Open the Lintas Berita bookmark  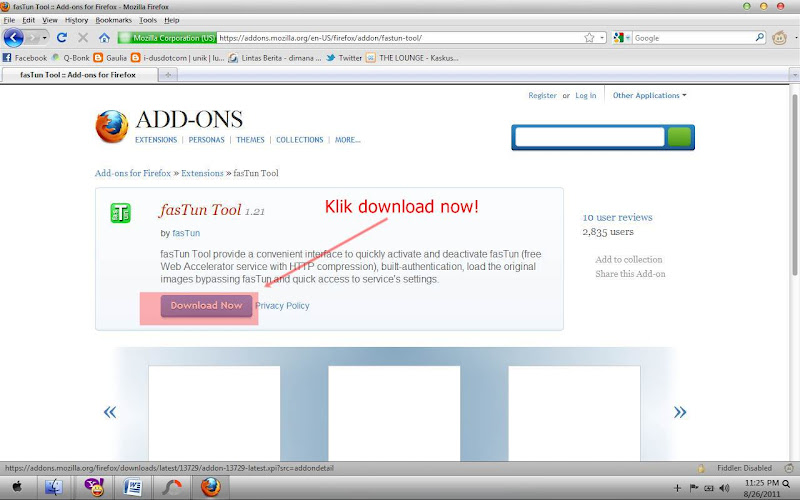click(x=276, y=58)
